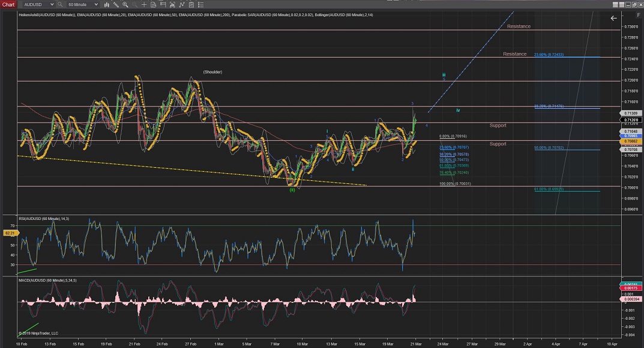This screenshot has width=644, height=348.
Task: Expand the AUDUSD instrument dropdown
Action: (52, 4)
